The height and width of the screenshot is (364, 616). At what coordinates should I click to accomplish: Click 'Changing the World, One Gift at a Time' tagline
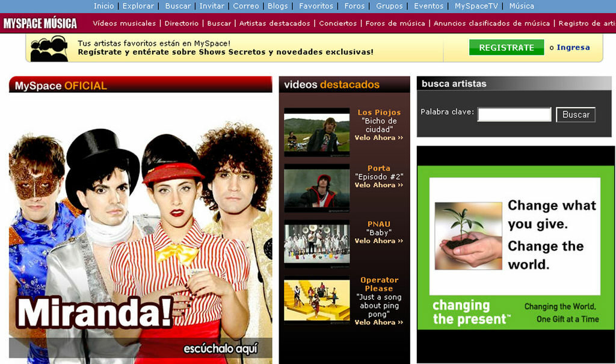(x=562, y=313)
